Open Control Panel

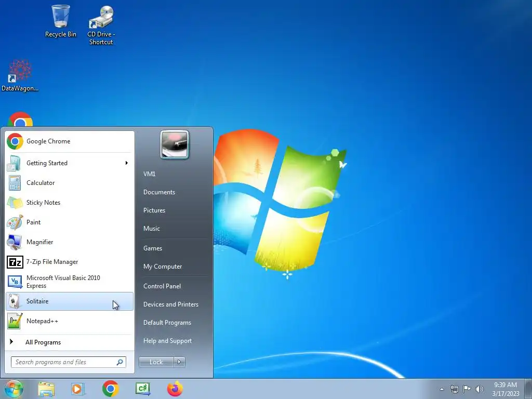[162, 286]
